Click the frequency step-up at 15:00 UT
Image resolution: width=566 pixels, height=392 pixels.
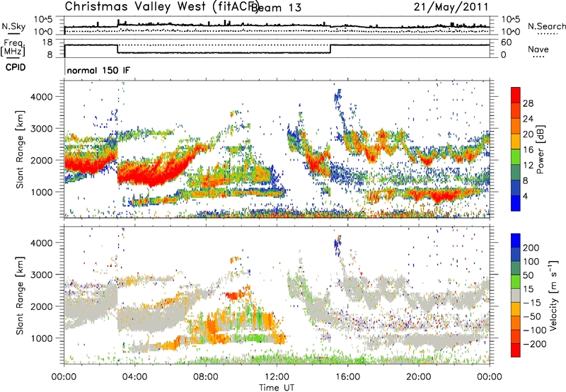pos(330,49)
